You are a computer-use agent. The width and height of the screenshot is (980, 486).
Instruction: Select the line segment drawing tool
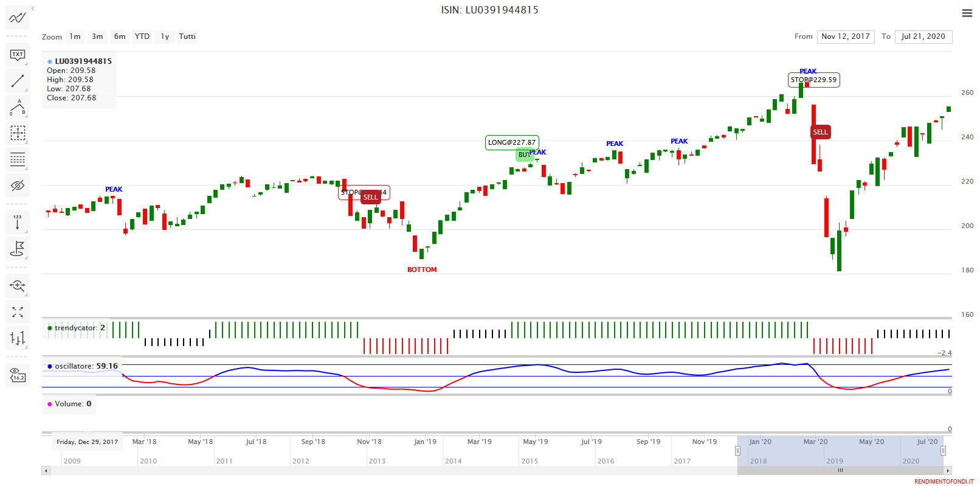point(17,81)
